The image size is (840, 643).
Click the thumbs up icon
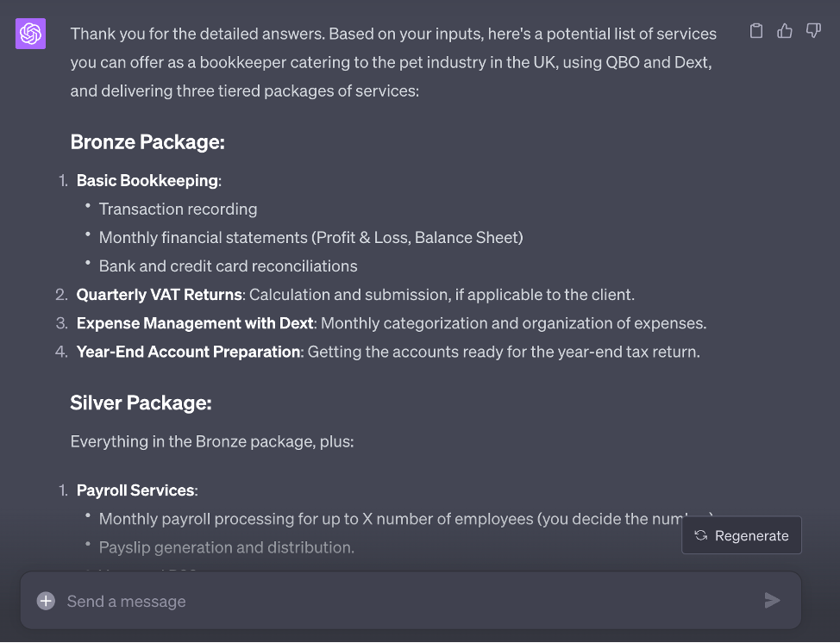point(785,32)
